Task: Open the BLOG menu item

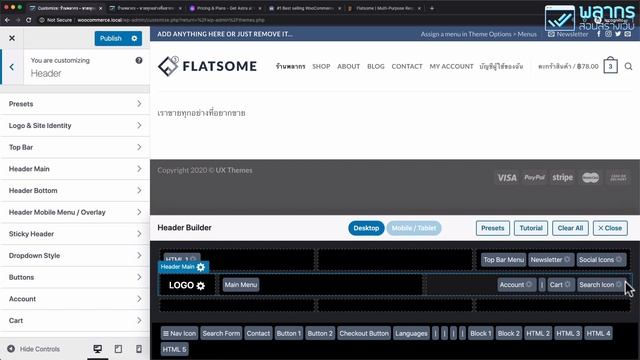Action: tap(376, 66)
